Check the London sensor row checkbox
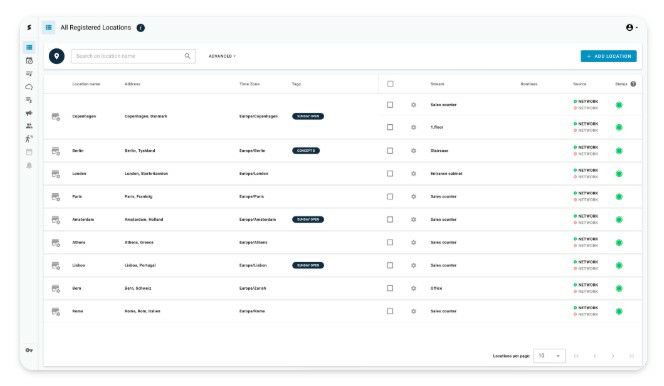The height and width of the screenshot is (386, 664). click(390, 174)
